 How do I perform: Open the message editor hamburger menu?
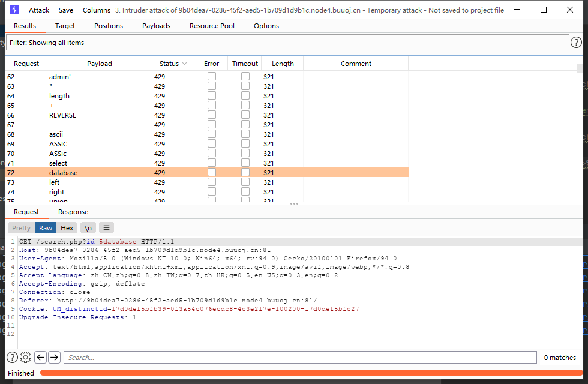pyautogui.click(x=106, y=227)
